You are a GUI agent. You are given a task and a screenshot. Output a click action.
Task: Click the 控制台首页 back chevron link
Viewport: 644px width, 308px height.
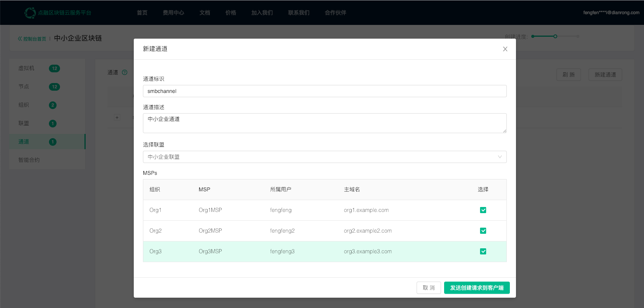(32, 39)
